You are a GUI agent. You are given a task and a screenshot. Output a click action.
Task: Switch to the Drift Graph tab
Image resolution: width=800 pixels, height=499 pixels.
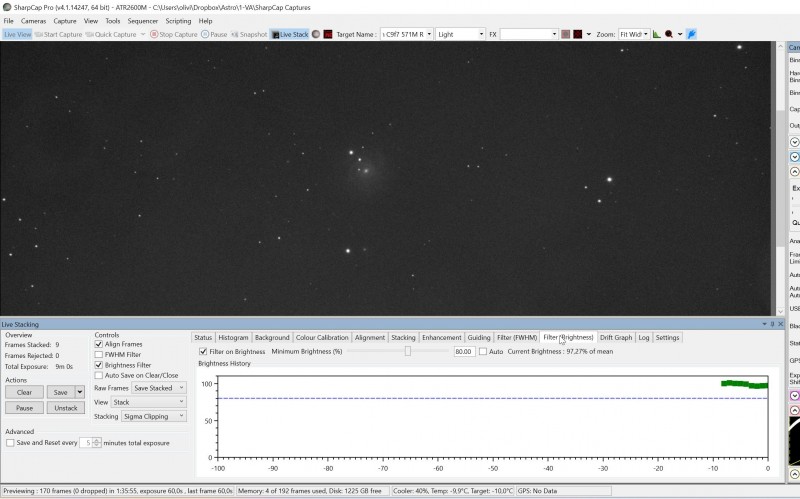[616, 338]
